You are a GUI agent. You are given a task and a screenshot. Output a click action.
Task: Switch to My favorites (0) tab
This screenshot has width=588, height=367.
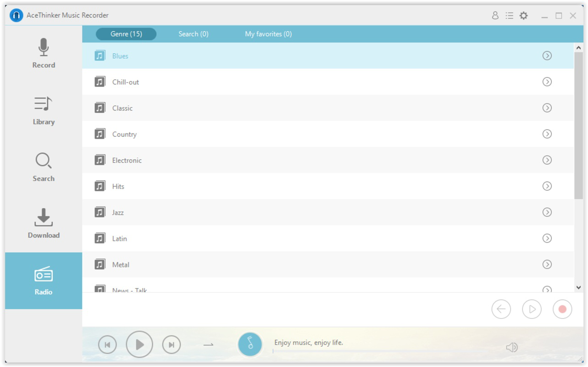point(268,34)
